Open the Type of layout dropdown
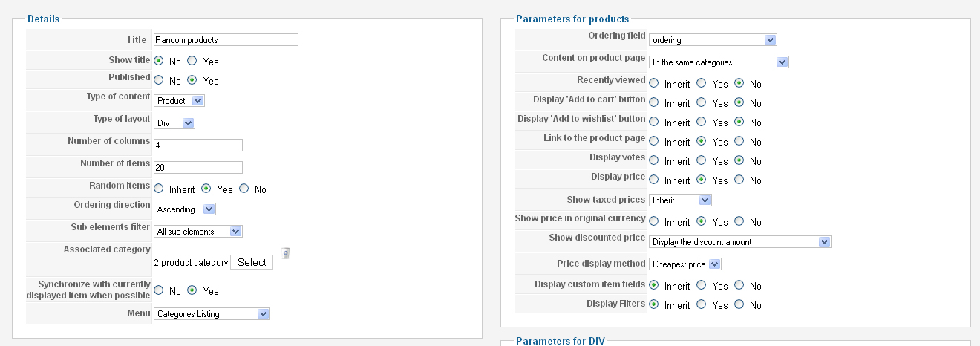 click(174, 123)
